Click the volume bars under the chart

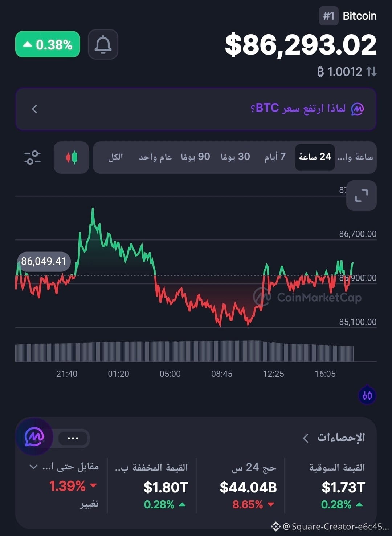(x=184, y=351)
